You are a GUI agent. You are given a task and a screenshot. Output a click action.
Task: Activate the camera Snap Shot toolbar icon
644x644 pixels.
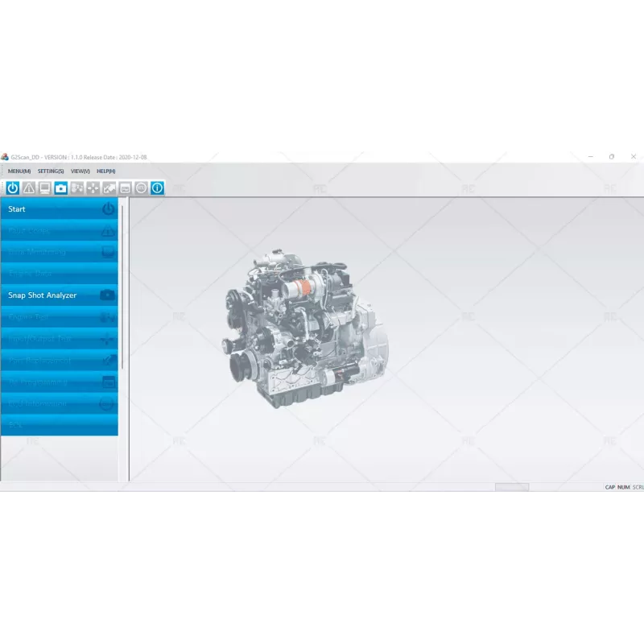pos(60,188)
